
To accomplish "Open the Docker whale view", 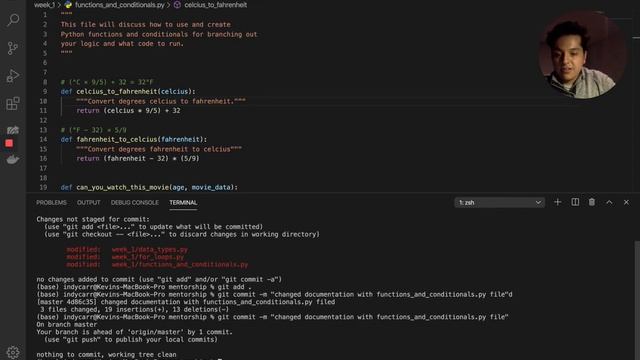I will (13, 159).
